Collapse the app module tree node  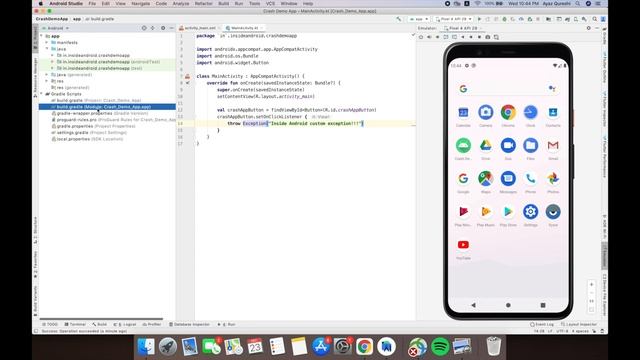[x=42, y=36]
